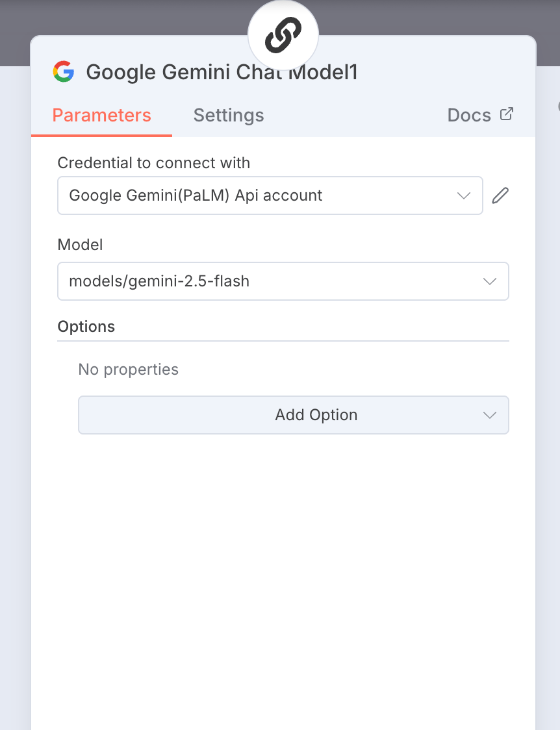Viewport: 560px width, 730px height.
Task: Click the models/gemini-2.5-flash model field
Action: pos(260,281)
